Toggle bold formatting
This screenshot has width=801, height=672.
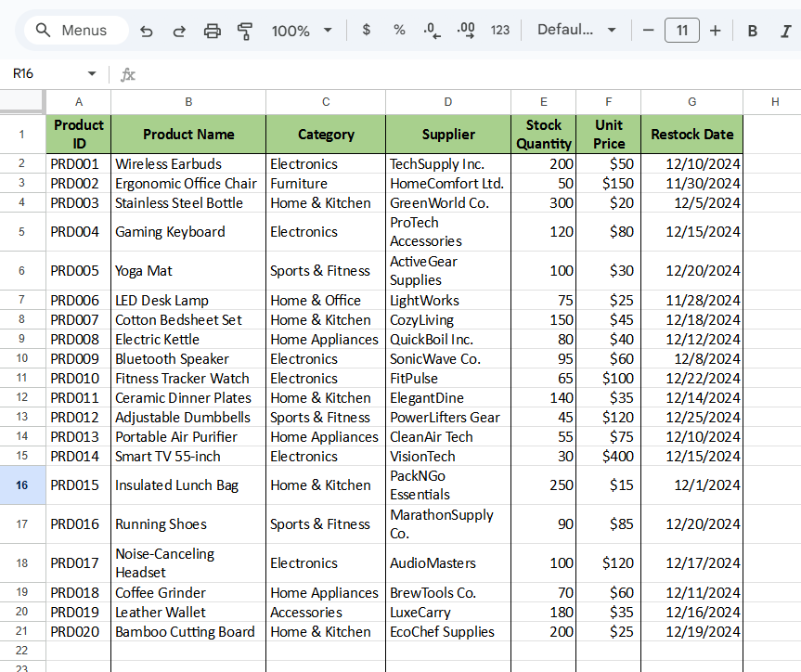coord(752,32)
